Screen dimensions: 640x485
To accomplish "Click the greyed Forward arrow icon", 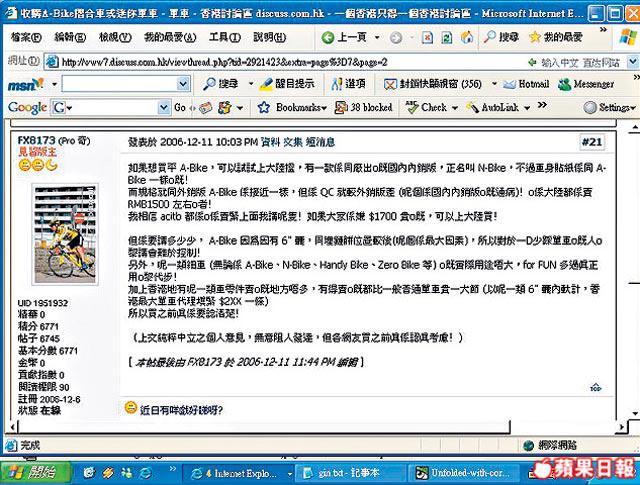I will pos(396,38).
